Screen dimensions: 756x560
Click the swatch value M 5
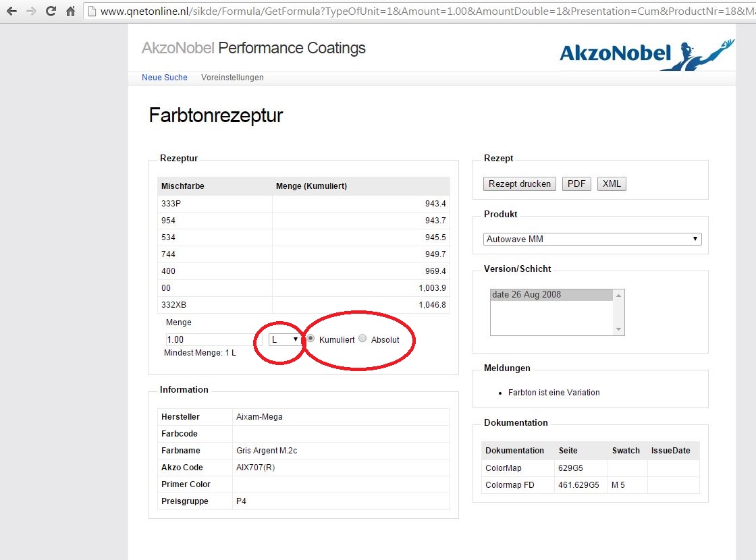point(618,485)
